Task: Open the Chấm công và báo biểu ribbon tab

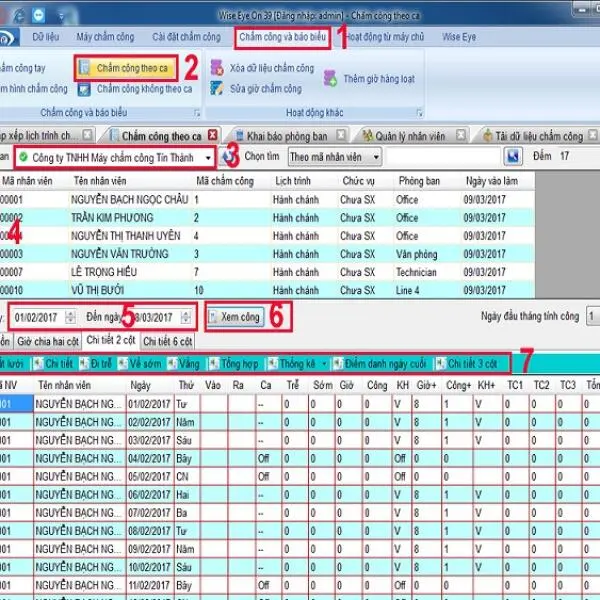Action: pos(285,37)
